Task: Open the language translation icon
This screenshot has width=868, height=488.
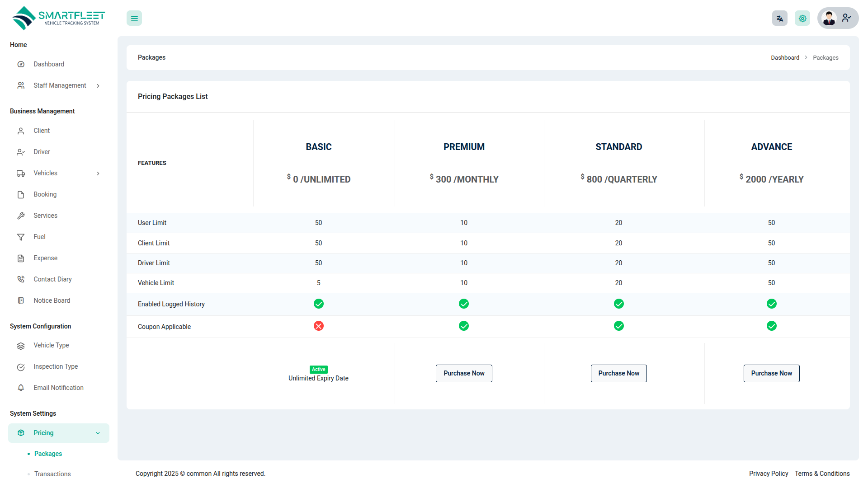Action: (779, 19)
